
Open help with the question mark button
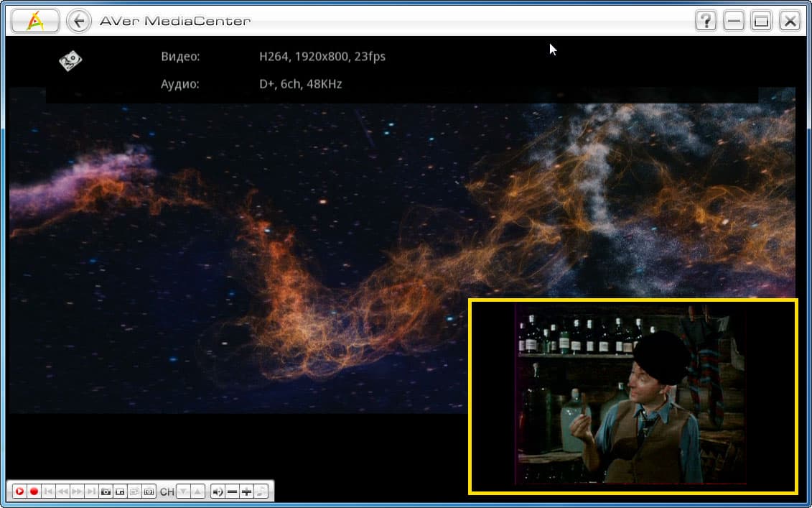tap(705, 22)
